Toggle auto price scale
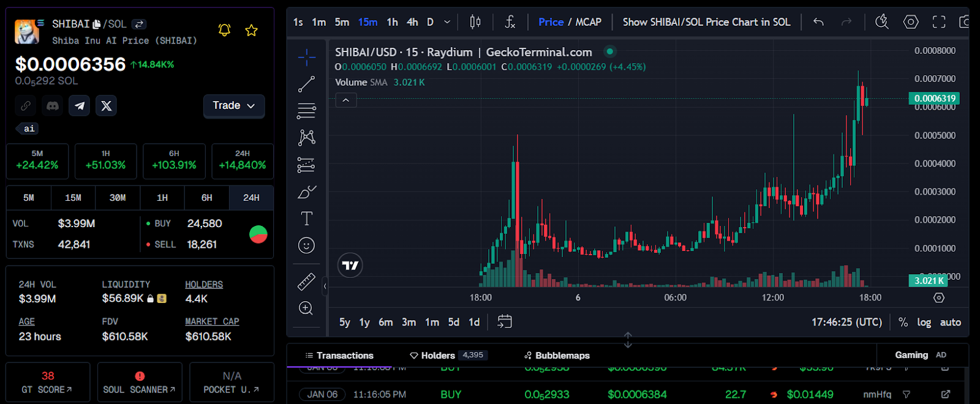 (951, 322)
